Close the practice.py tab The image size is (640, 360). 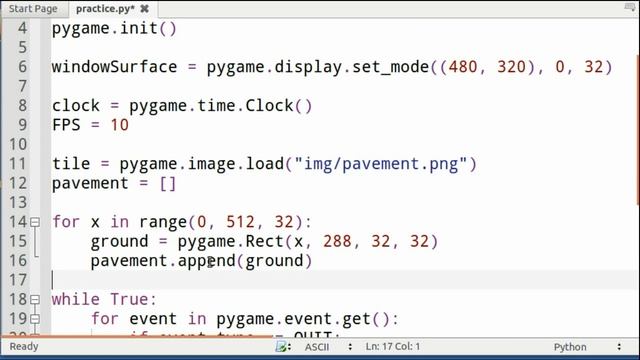(x=144, y=9)
